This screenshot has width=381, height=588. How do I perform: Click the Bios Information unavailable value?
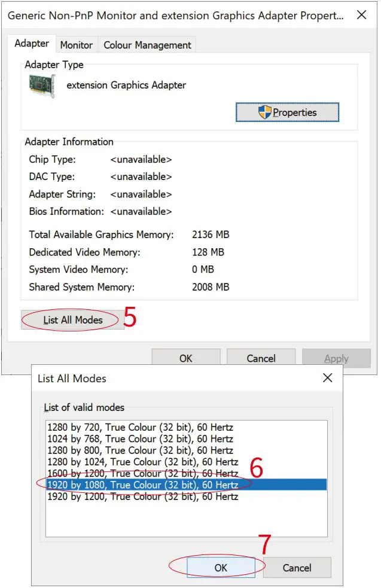pyautogui.click(x=141, y=212)
